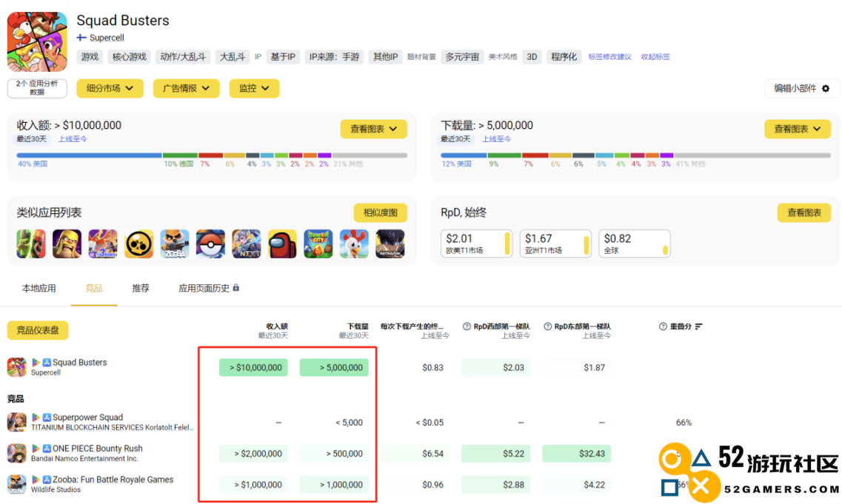The height and width of the screenshot is (504, 842).
Task: Expand the 细分市场 dropdown
Action: pos(110,89)
